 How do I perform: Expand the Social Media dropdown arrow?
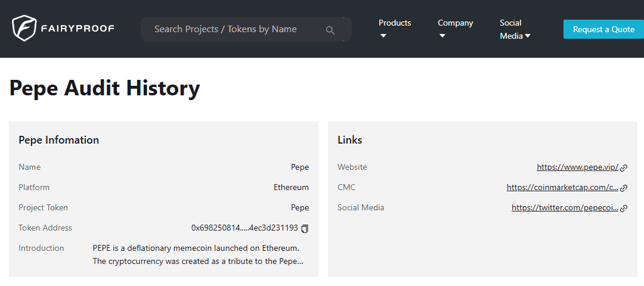pos(528,36)
